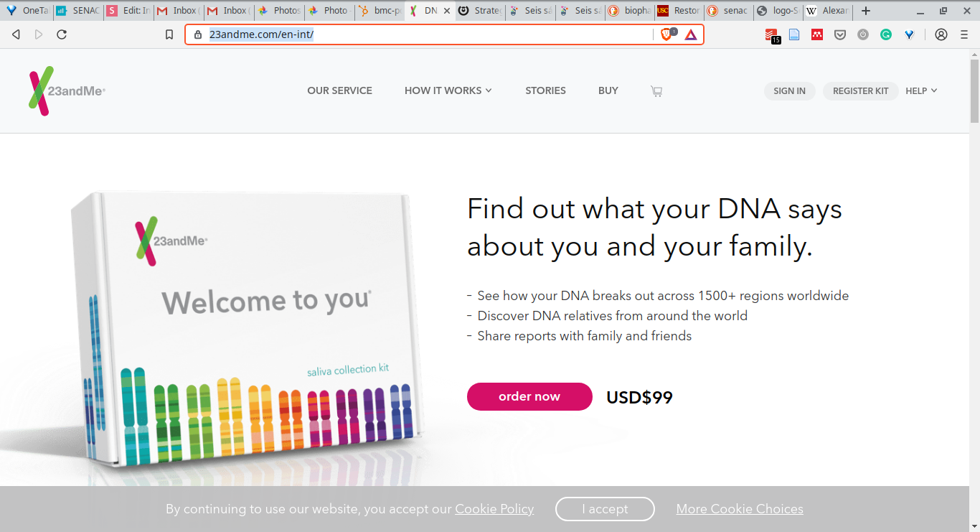Click the browser forward arrow
The height and width of the screenshot is (532, 980).
[x=39, y=34]
